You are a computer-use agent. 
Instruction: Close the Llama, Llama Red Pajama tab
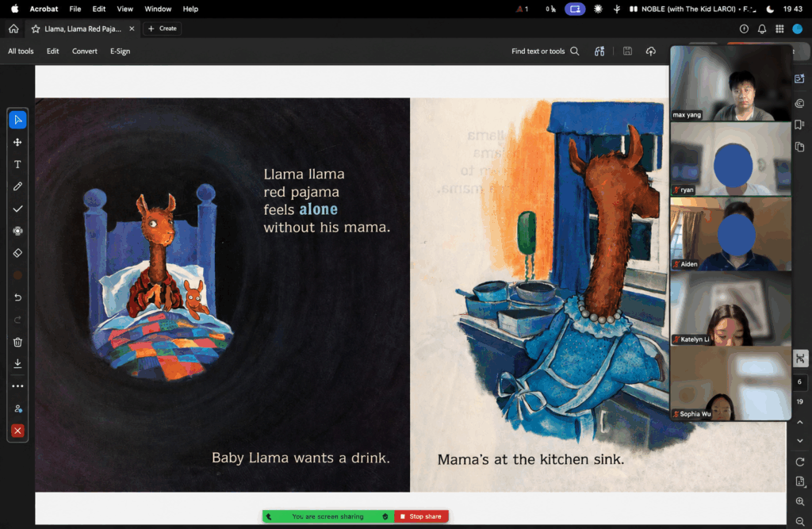(x=132, y=29)
